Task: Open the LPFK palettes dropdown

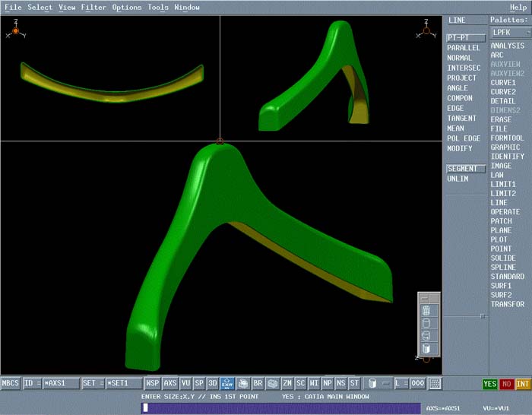Action: click(x=509, y=33)
